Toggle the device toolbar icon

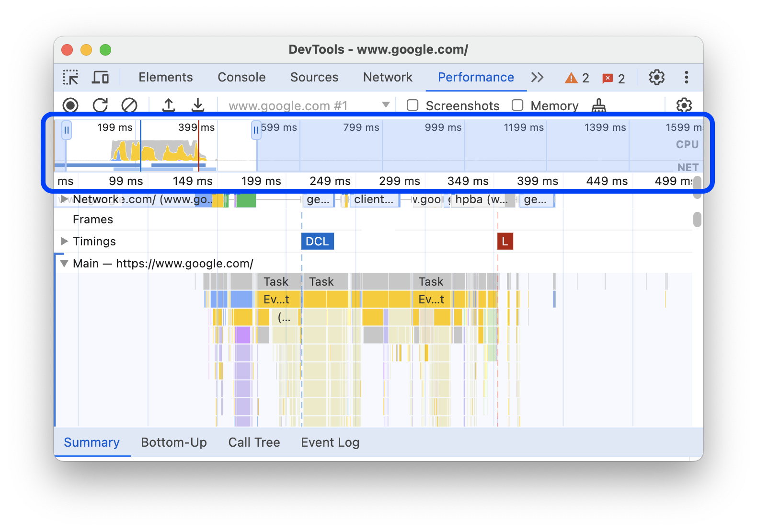[100, 77]
